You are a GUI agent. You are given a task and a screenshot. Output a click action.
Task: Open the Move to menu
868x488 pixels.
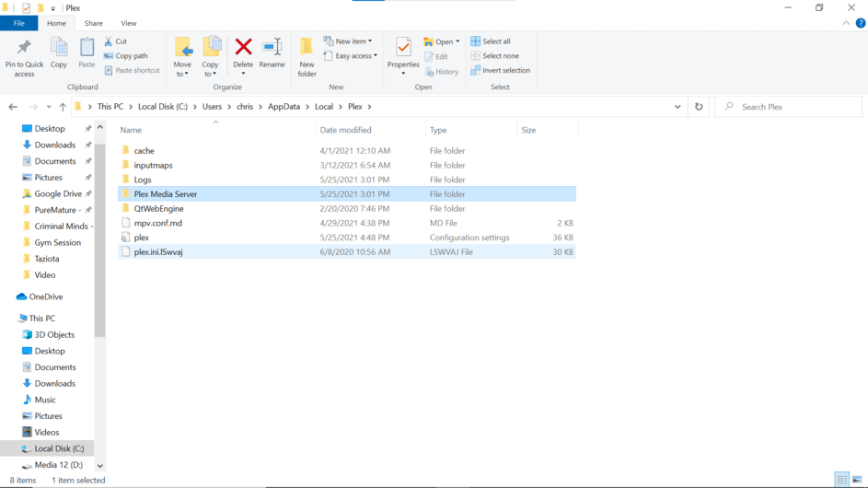click(x=182, y=58)
